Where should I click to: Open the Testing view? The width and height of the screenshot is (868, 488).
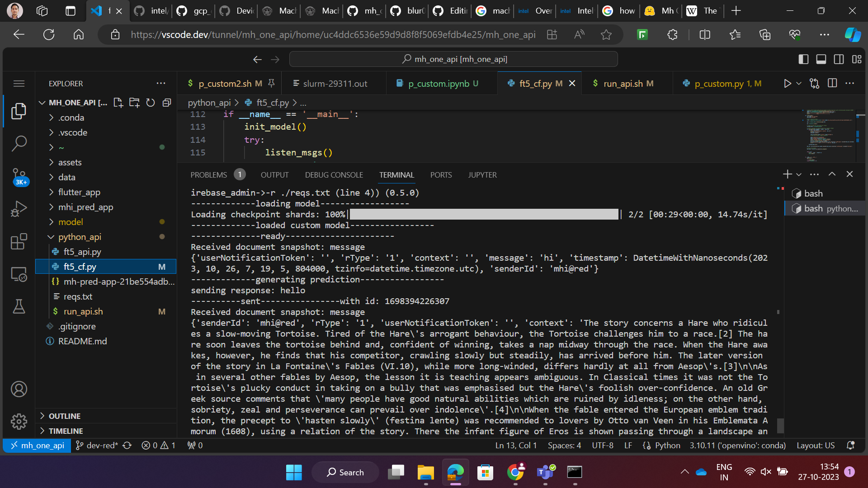click(x=19, y=306)
